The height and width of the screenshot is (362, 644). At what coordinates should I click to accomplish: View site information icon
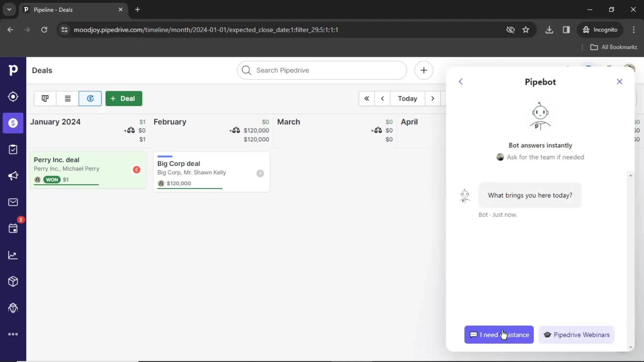point(64,29)
